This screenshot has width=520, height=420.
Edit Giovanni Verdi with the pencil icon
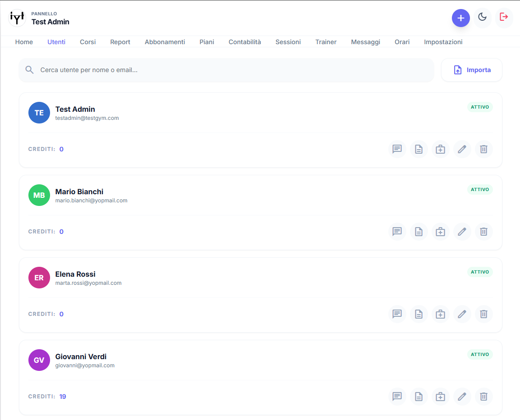462,397
